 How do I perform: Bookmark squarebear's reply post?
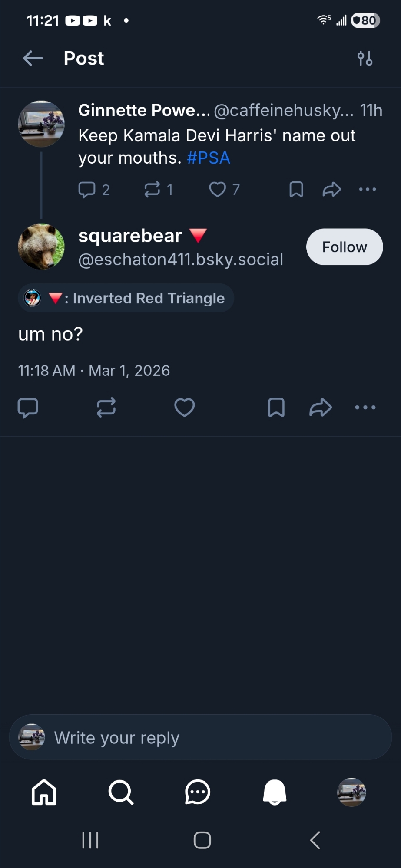[276, 408]
